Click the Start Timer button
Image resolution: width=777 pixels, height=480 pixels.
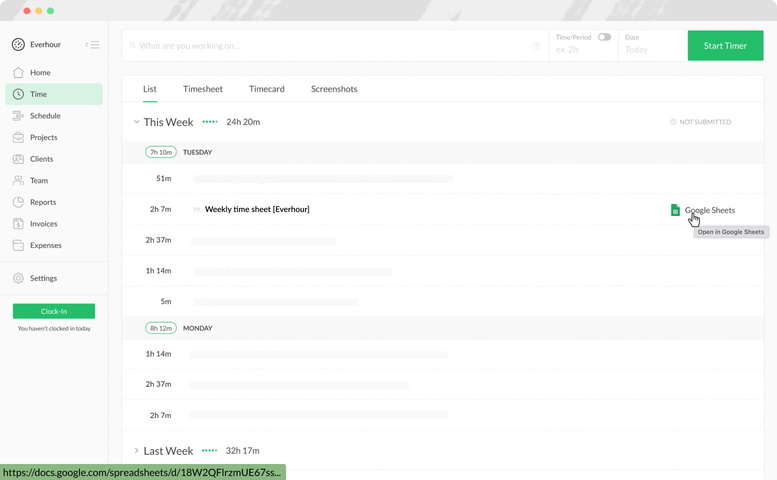(725, 46)
